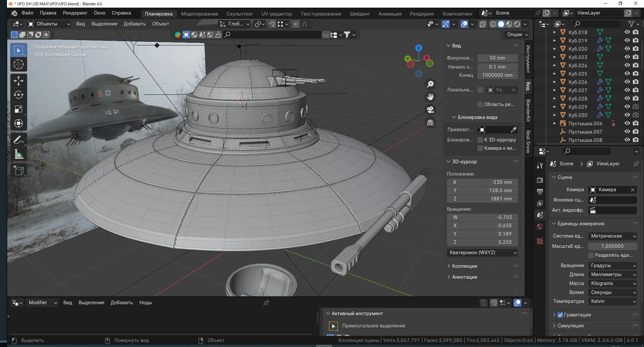Click the Blender logo menu icon
Viewport: 644px width, 347px height.
[14, 13]
